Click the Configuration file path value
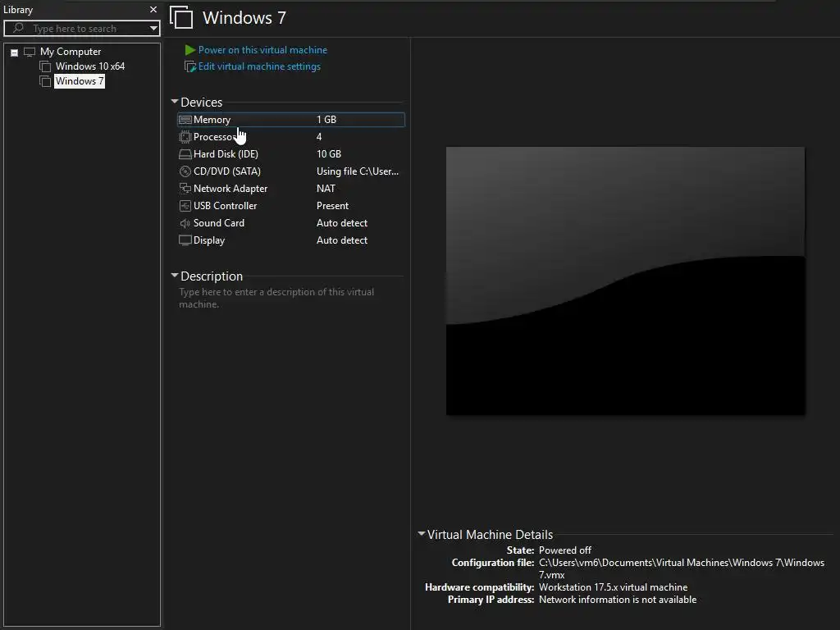Viewport: 840px width, 630px height. point(682,568)
